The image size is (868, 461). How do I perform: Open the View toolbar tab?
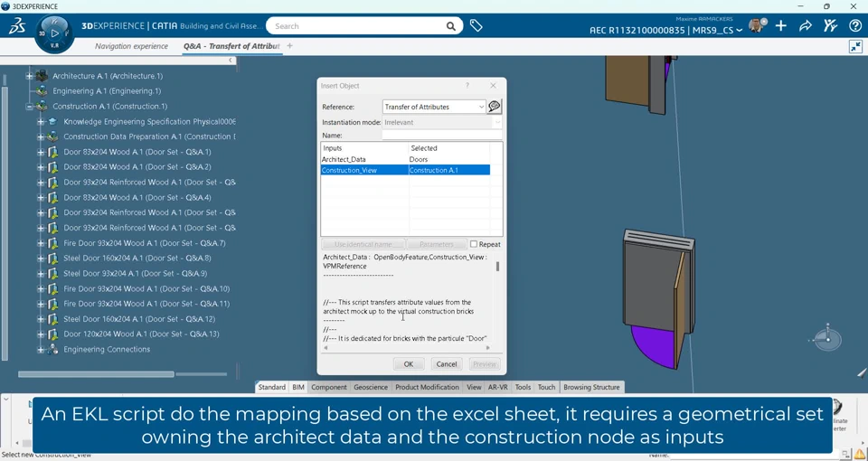coord(474,388)
